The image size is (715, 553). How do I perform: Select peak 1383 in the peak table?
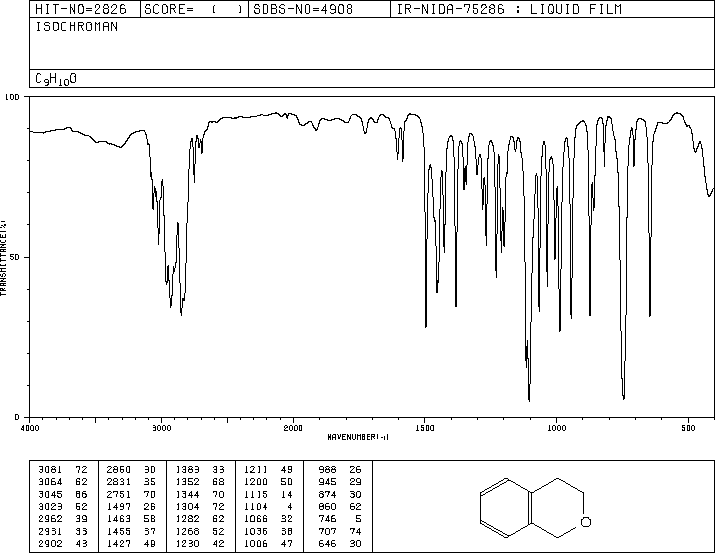click(x=187, y=470)
